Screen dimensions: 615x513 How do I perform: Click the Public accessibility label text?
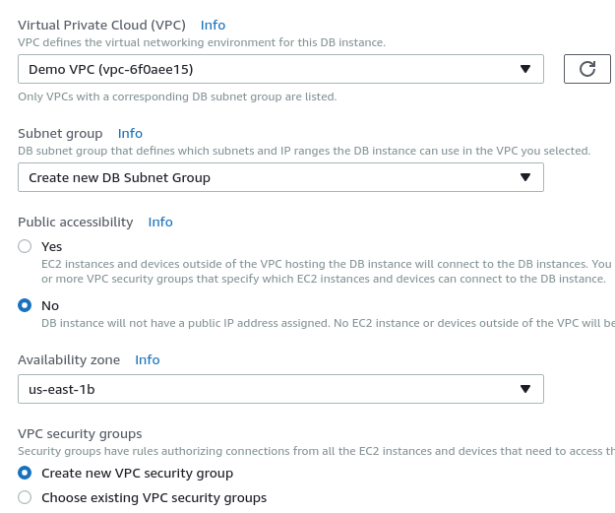pos(76,222)
